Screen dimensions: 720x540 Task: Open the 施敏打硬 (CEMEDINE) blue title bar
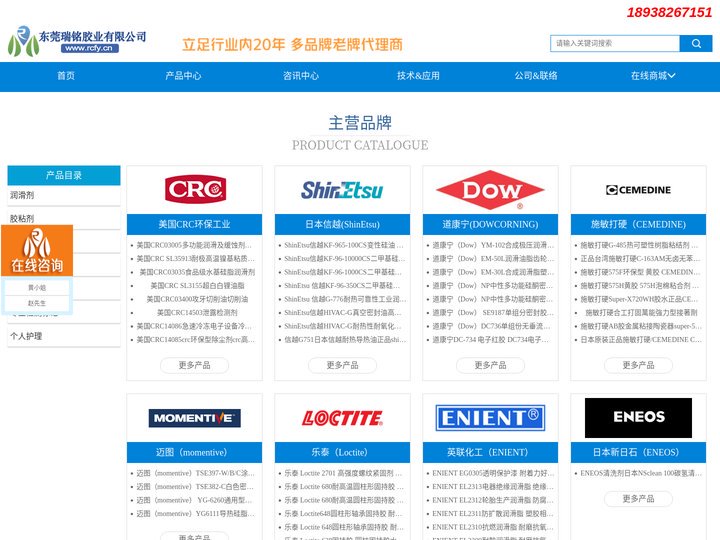(638, 224)
